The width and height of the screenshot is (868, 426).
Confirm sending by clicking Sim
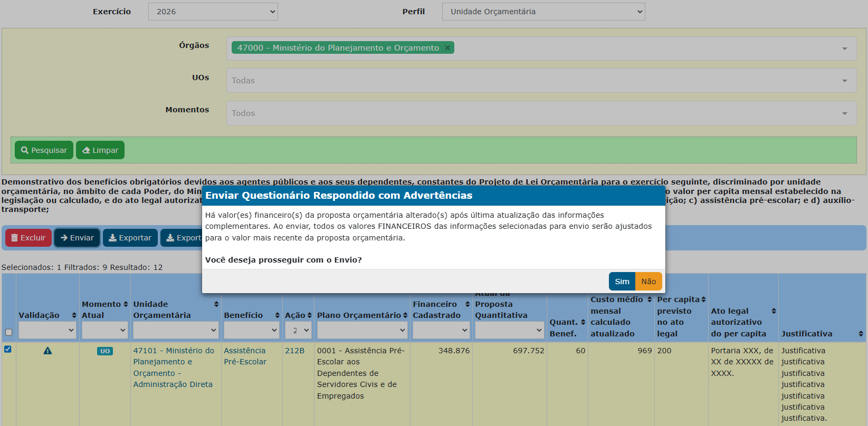622,282
